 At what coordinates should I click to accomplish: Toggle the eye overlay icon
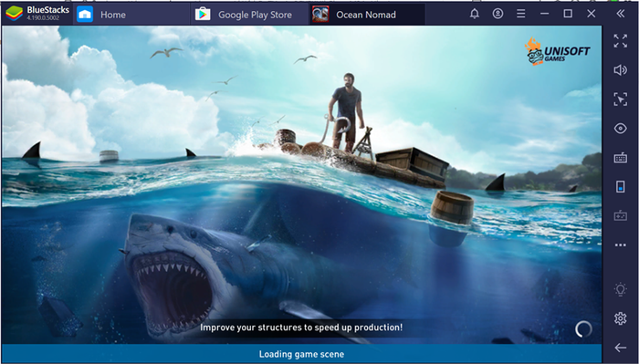click(620, 129)
